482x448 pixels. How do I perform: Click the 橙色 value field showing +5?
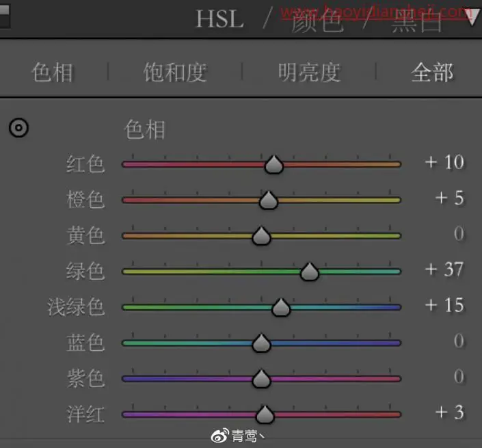[450, 198]
